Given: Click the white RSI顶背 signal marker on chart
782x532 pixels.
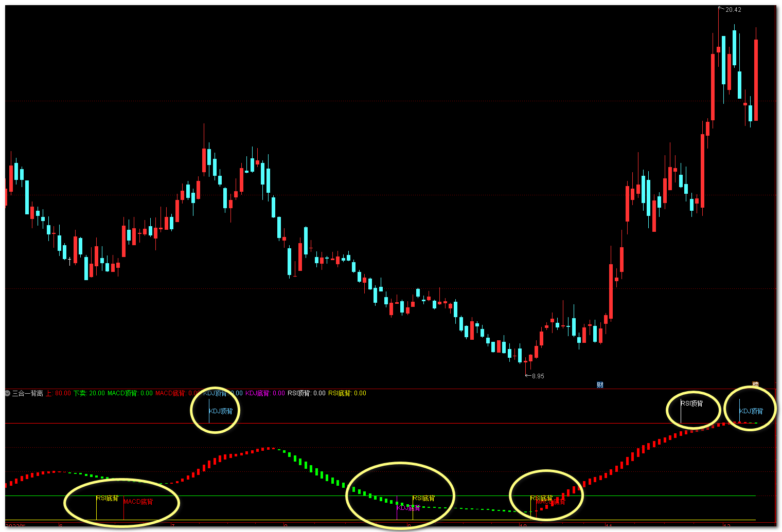Looking at the screenshot, I should [x=691, y=403].
